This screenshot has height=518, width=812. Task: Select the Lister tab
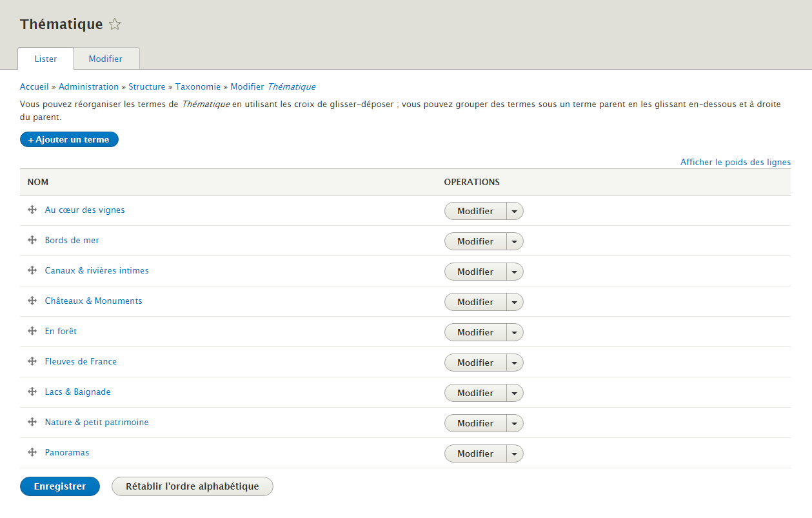[x=46, y=59]
